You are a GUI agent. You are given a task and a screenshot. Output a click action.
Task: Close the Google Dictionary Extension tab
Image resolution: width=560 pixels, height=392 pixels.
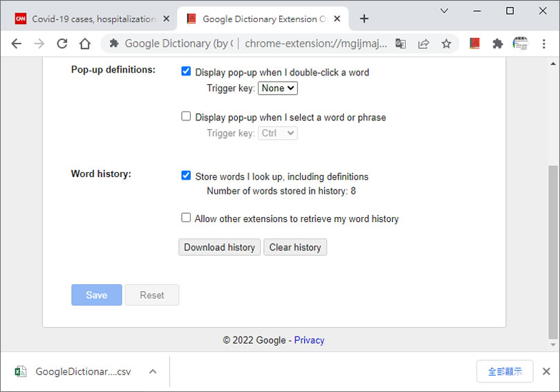click(337, 19)
